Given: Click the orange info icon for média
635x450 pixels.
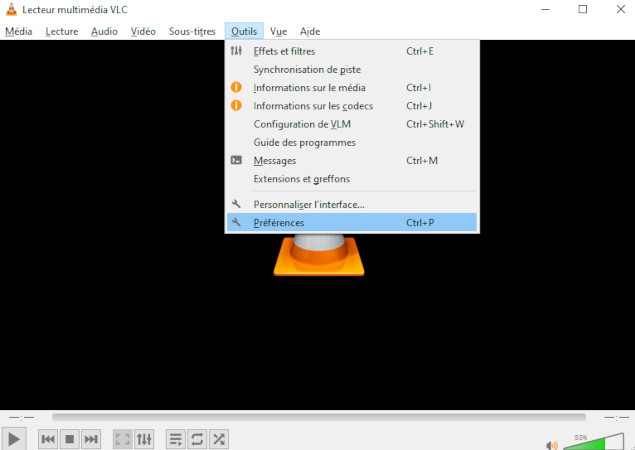Looking at the screenshot, I should [236, 87].
